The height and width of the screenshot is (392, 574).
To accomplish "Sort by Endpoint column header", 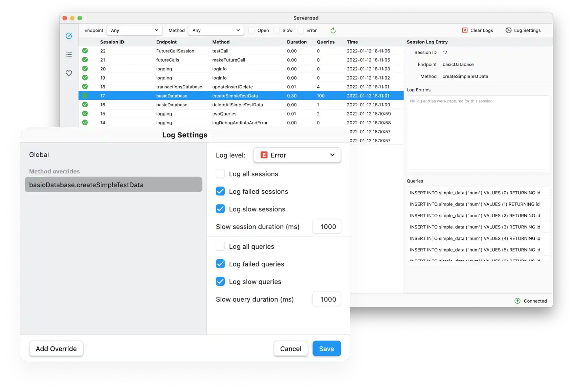I will [x=167, y=42].
